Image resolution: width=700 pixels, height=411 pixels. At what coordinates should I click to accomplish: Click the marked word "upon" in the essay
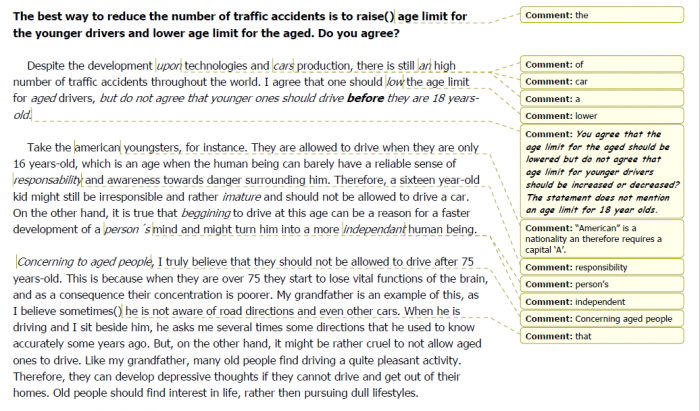point(168,64)
